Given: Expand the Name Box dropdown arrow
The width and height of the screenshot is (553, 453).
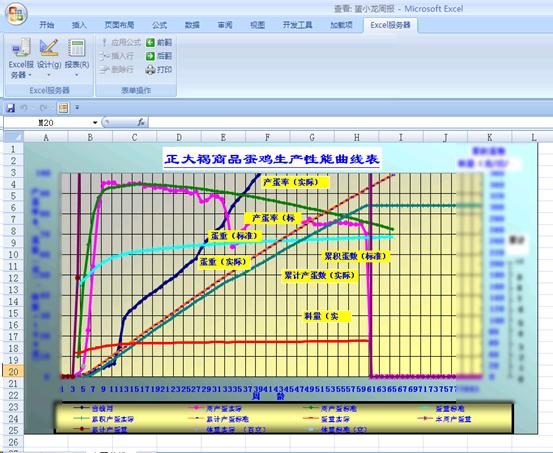Looking at the screenshot, I should (x=95, y=123).
